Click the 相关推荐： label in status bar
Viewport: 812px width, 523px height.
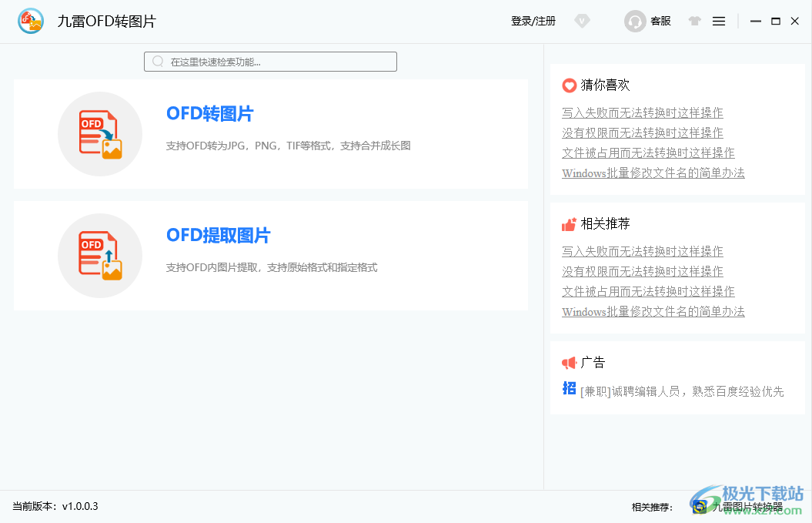(653, 508)
